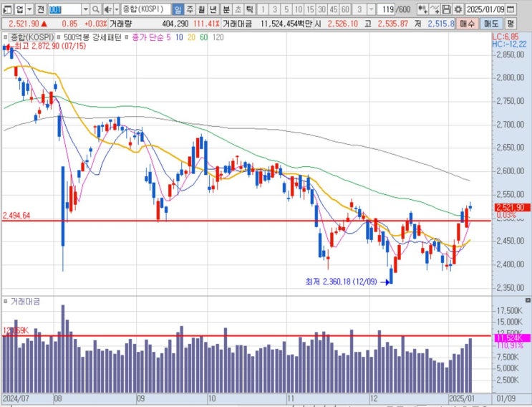The image size is (532, 407).
Task: Open the calendar picker icon
Action: pos(511,9)
